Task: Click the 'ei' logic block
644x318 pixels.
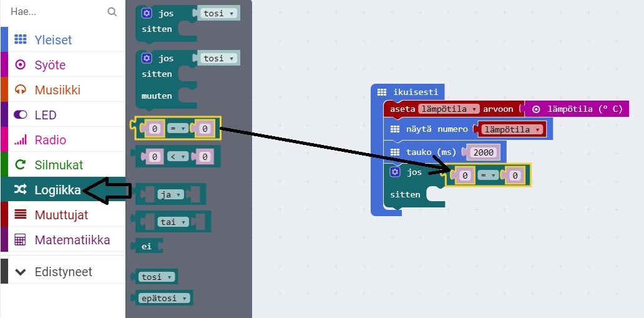Action: coord(147,246)
